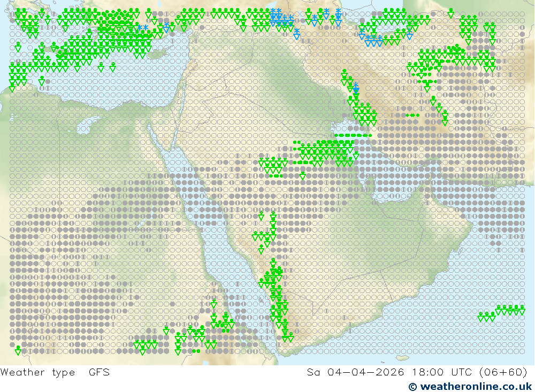Click the "Weather type" caption text
The width and height of the screenshot is (535, 392).
tap(37, 372)
